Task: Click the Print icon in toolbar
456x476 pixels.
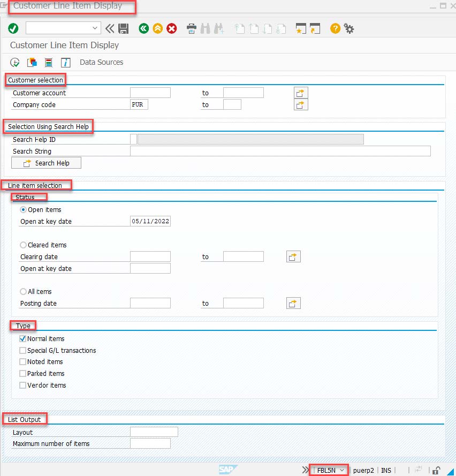Action: pyautogui.click(x=191, y=28)
